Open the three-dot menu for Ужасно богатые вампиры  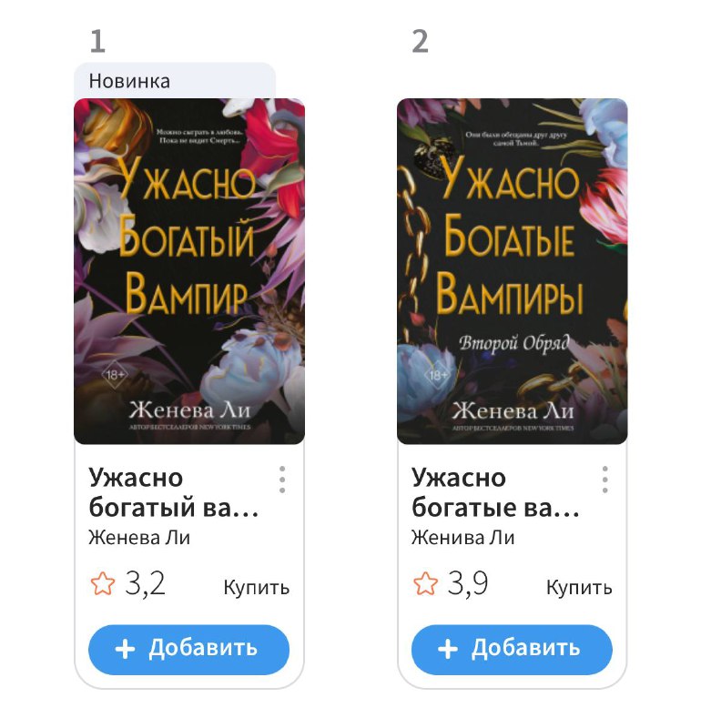pos(604,480)
